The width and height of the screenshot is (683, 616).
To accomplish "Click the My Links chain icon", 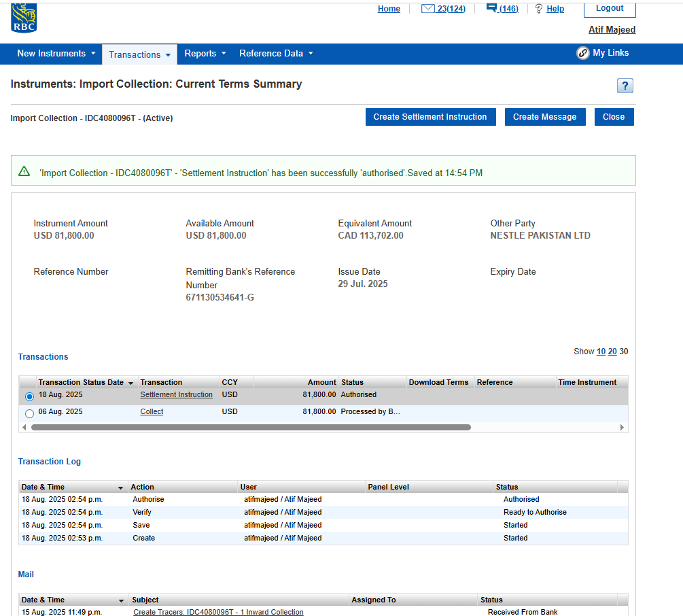I will pos(582,54).
